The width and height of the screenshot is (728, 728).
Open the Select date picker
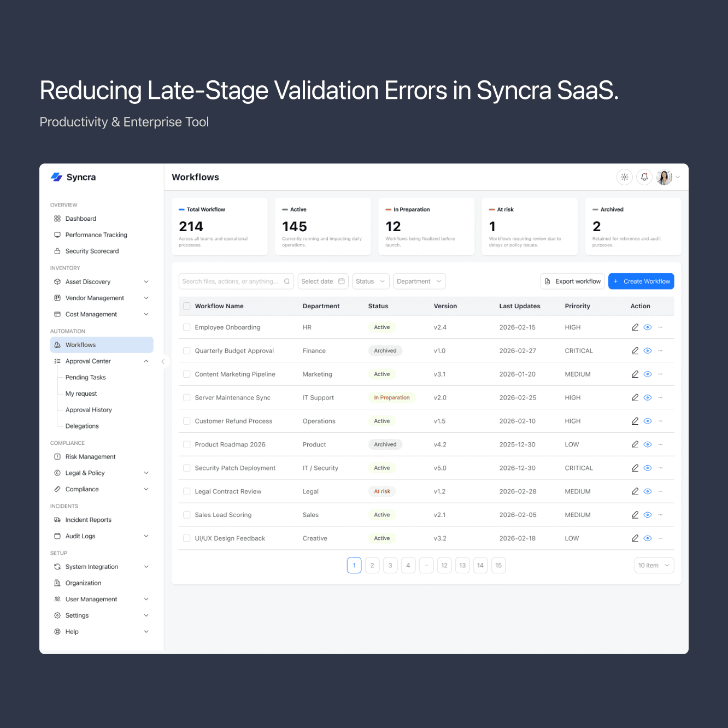(323, 281)
